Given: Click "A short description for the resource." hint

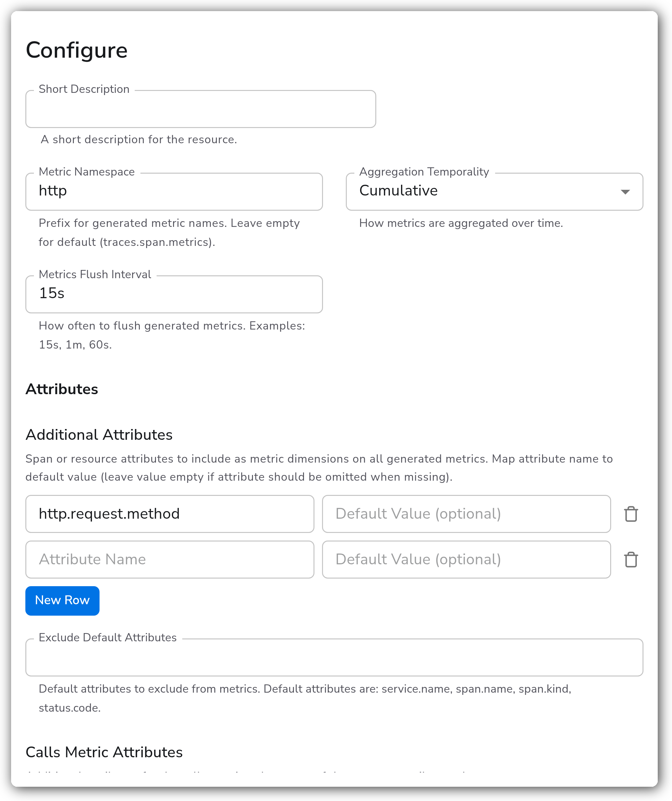Looking at the screenshot, I should [x=139, y=140].
